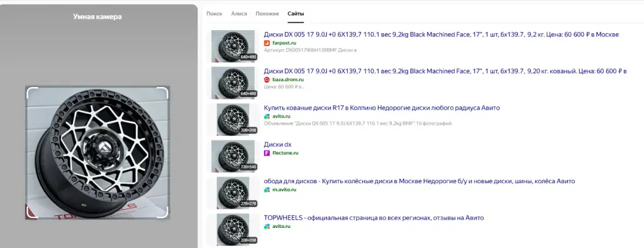
Task: Open the TOPWHEELS result thumbnail
Action: point(233,230)
